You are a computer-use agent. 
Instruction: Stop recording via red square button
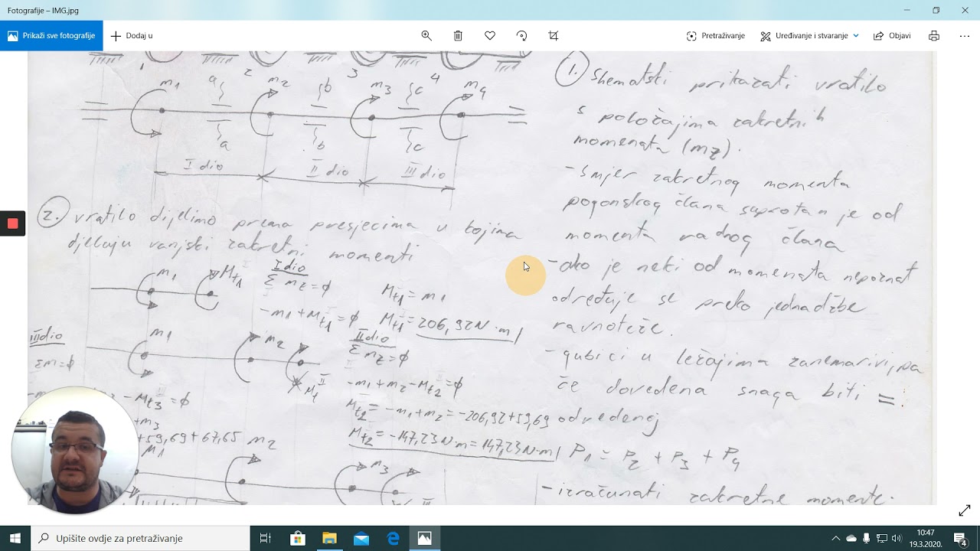point(12,223)
